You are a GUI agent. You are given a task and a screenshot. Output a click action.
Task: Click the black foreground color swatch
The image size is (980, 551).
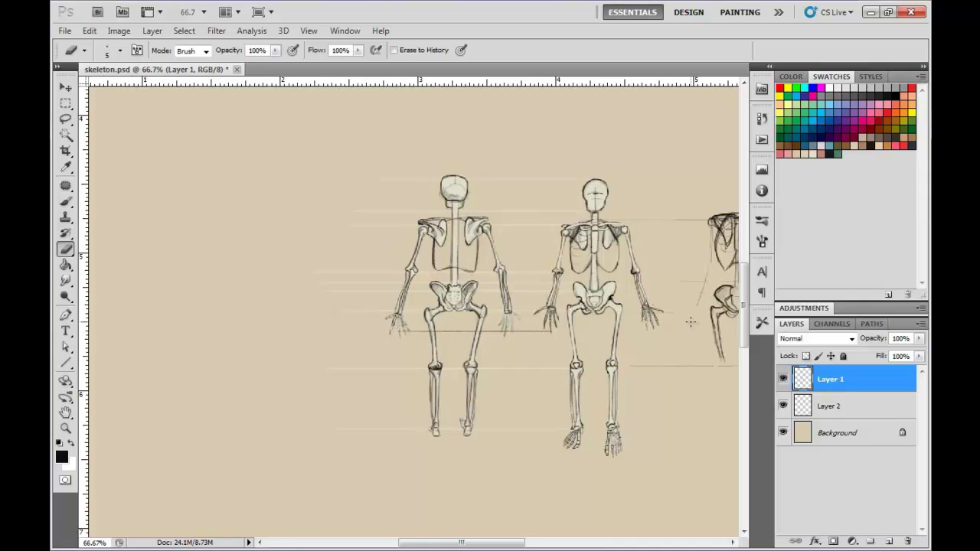61,457
